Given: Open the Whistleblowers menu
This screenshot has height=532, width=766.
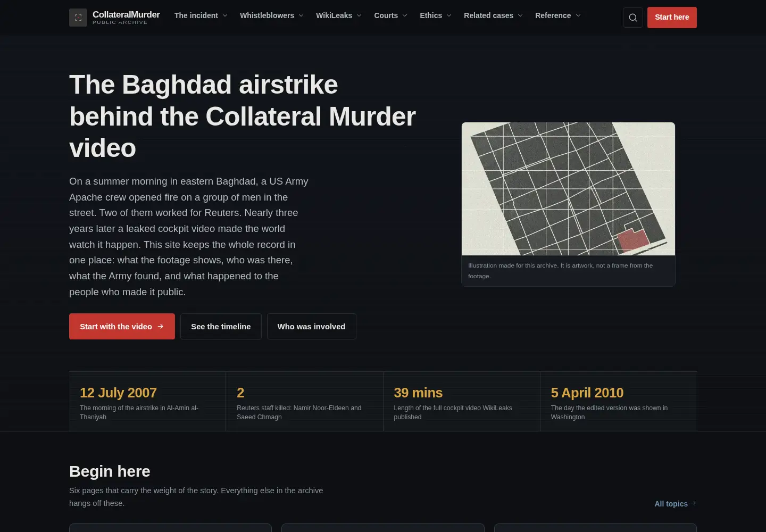Looking at the screenshot, I should click(x=272, y=16).
